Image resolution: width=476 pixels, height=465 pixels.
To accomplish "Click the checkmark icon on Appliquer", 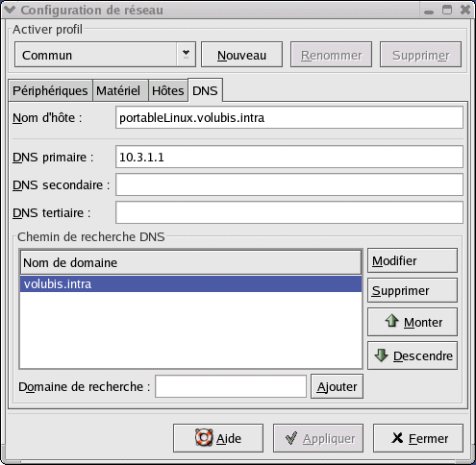I will coord(291,438).
